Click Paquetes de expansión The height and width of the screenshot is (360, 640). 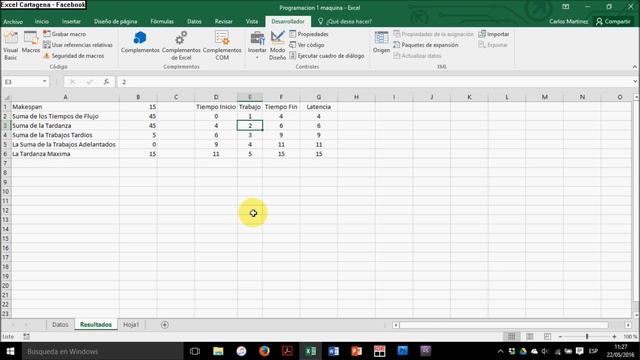(x=426, y=45)
